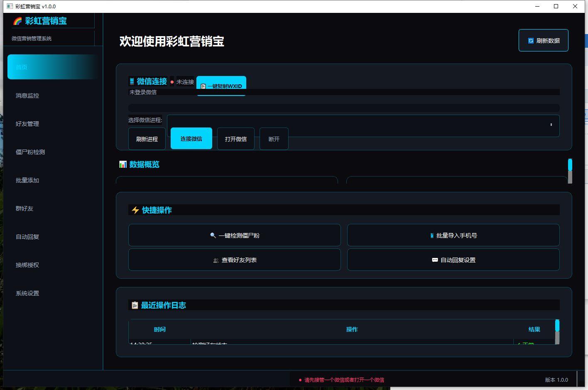Click the 打开微信 button

(236, 139)
